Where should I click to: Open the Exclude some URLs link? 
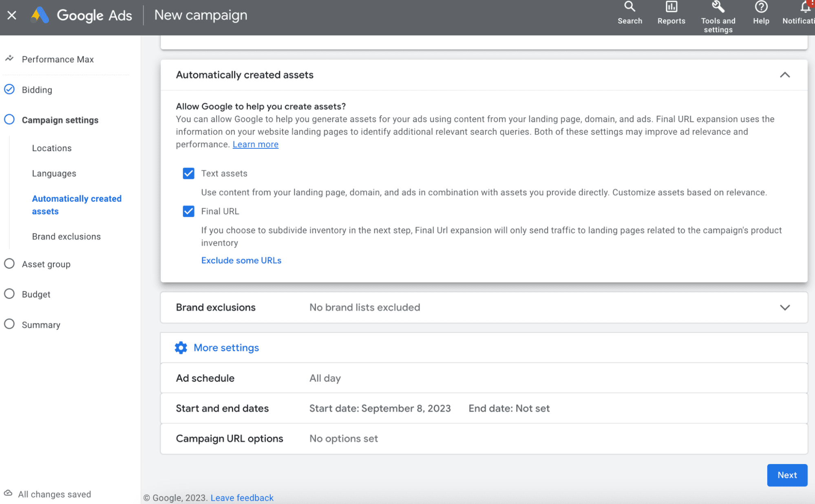241,260
